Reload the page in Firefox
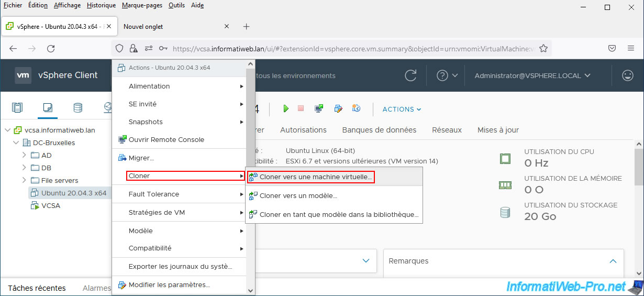Image resolution: width=644 pixels, height=296 pixels. click(51, 48)
